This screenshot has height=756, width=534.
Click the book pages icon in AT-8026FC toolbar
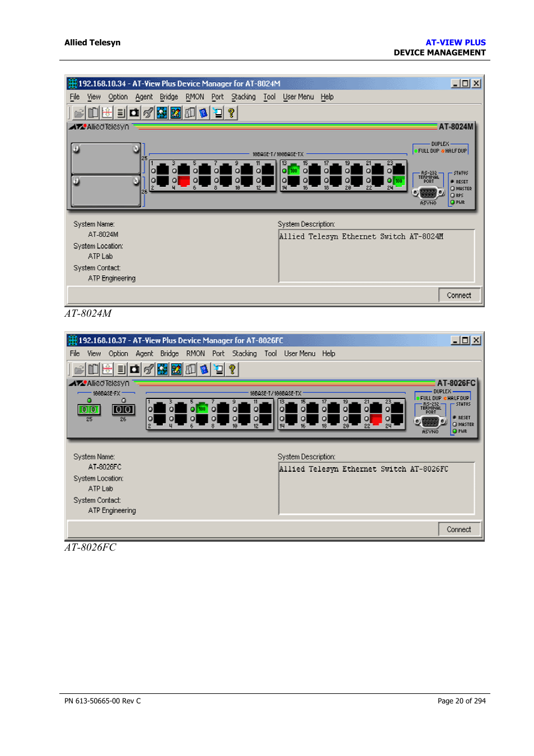93,369
